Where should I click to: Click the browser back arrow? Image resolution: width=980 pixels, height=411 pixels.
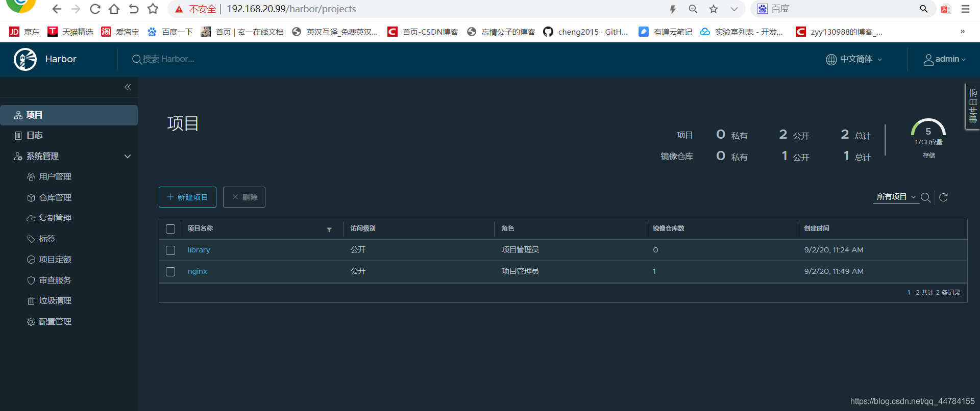57,9
